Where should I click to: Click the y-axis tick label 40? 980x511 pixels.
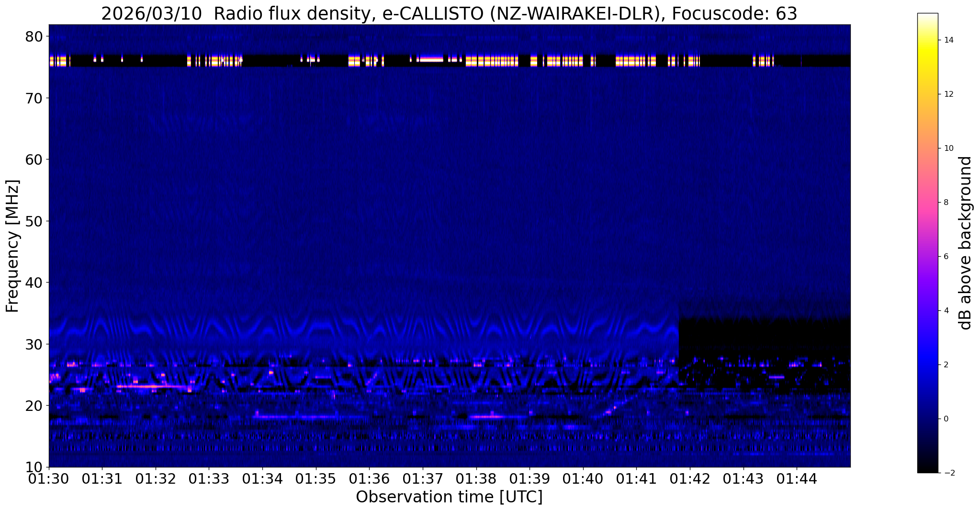(34, 283)
